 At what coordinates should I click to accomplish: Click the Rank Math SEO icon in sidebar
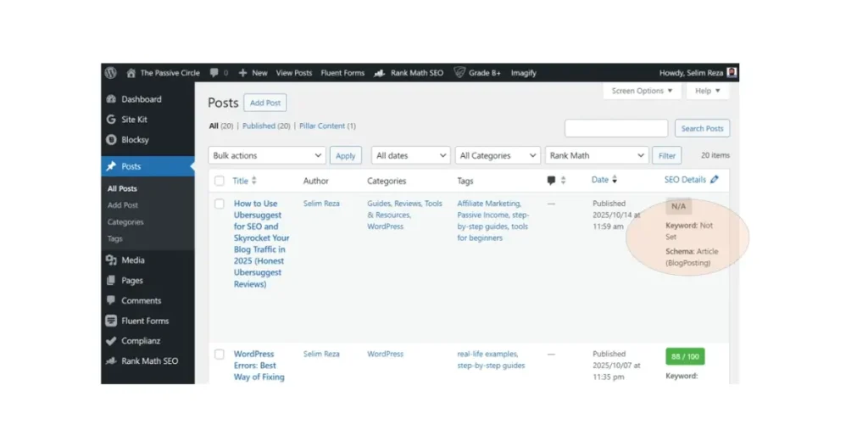pyautogui.click(x=111, y=361)
